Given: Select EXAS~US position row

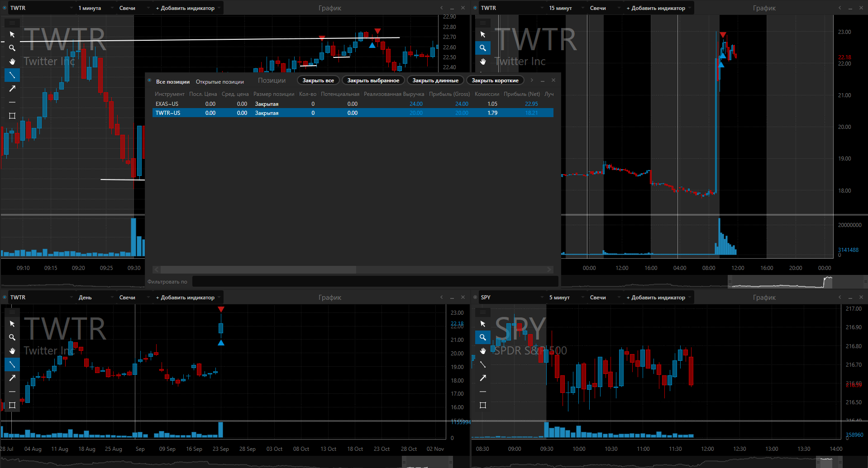Looking at the screenshot, I should (x=353, y=104).
